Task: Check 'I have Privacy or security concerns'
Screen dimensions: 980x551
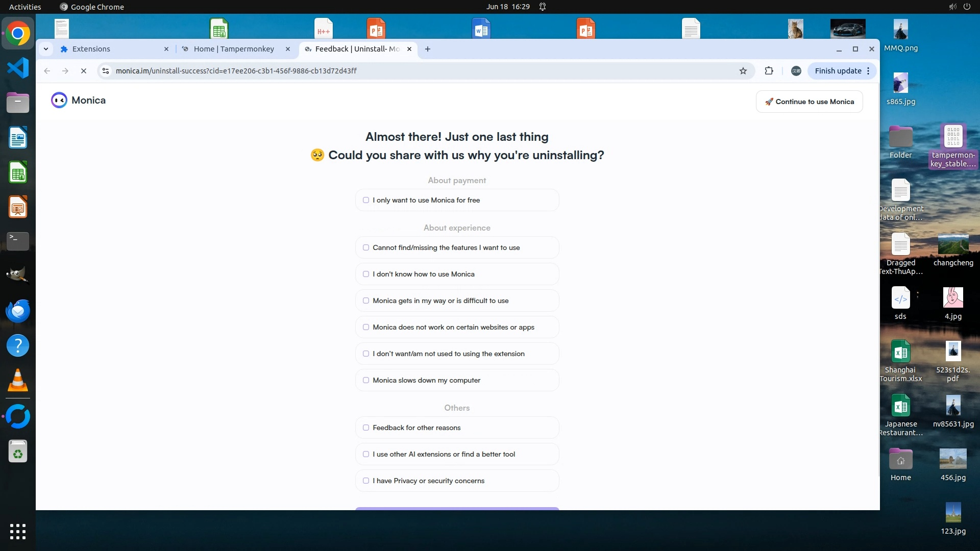Action: point(366,481)
